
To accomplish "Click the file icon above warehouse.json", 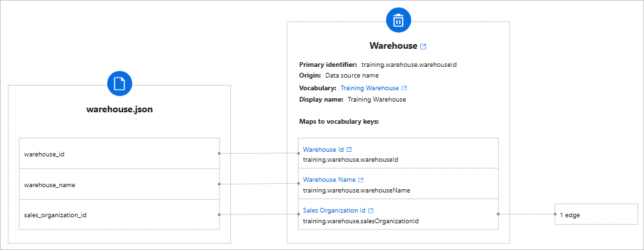I will [x=120, y=84].
